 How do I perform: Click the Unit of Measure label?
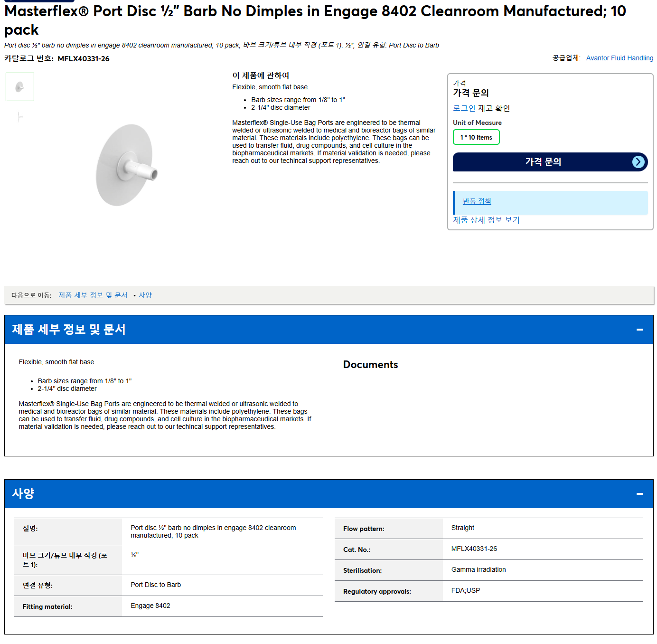click(477, 123)
